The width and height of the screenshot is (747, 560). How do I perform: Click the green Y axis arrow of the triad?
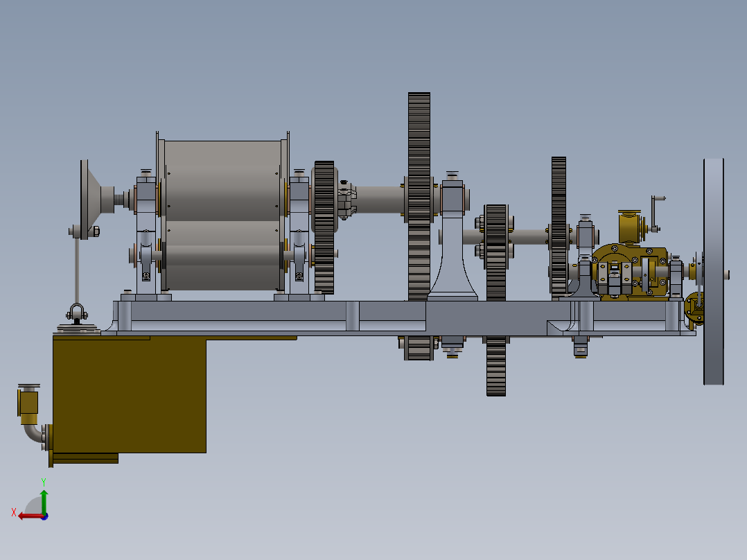point(44,501)
